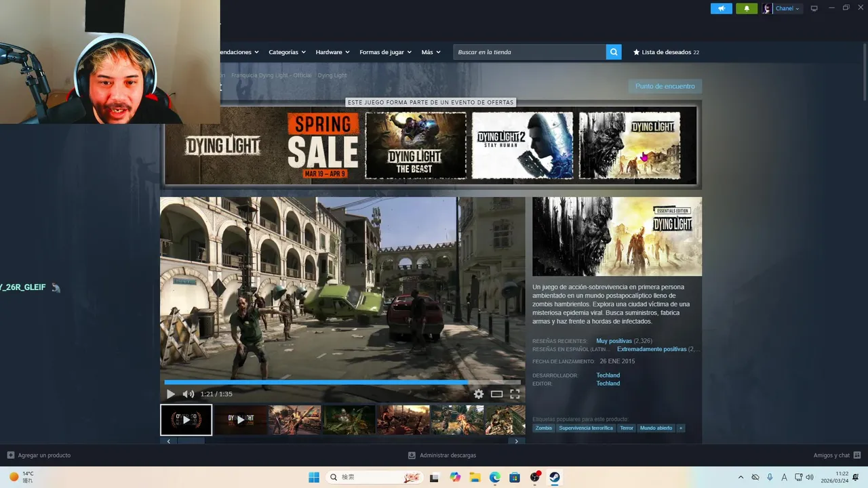Advance the media strip with right arrow
Screen dimensions: 868x488
516,441
